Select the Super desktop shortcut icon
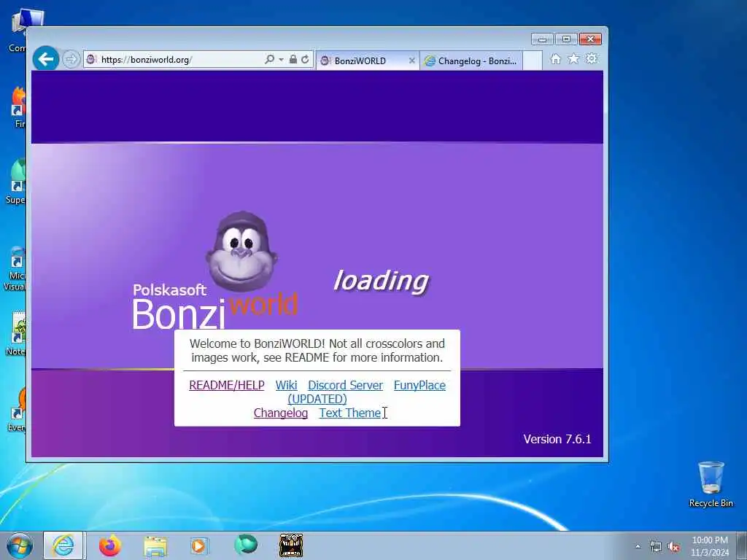 pyautogui.click(x=18, y=181)
